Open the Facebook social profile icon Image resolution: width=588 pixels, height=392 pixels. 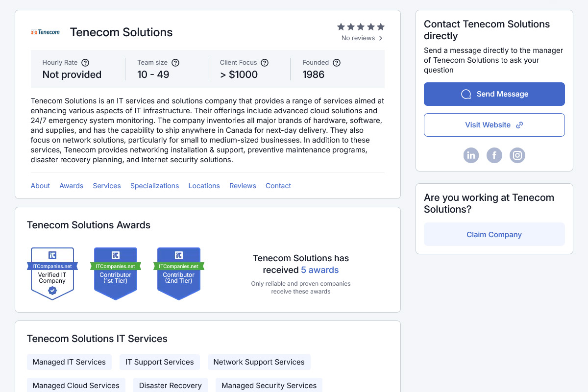pyautogui.click(x=494, y=155)
